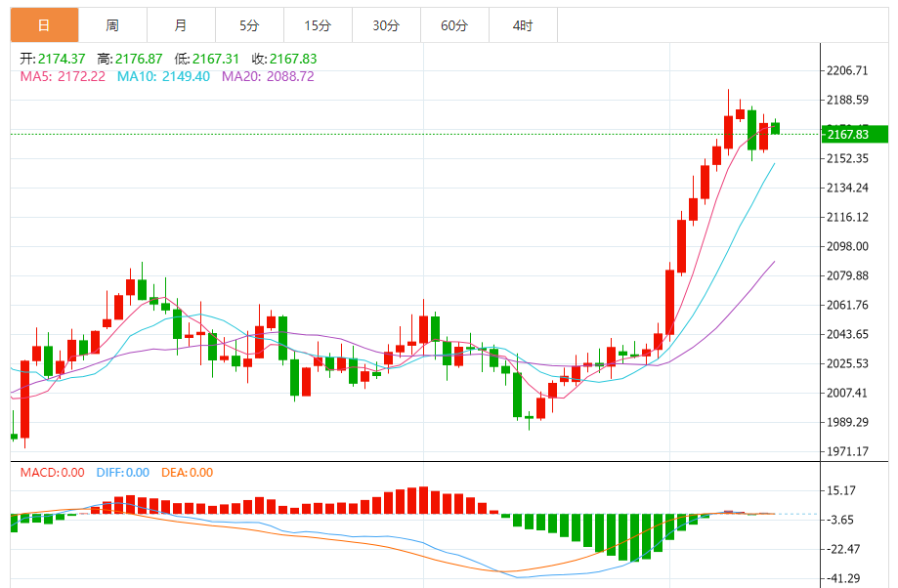Image resolution: width=898 pixels, height=588 pixels.
Task: Click the 15.17 MACD axis label
Action: (x=840, y=490)
